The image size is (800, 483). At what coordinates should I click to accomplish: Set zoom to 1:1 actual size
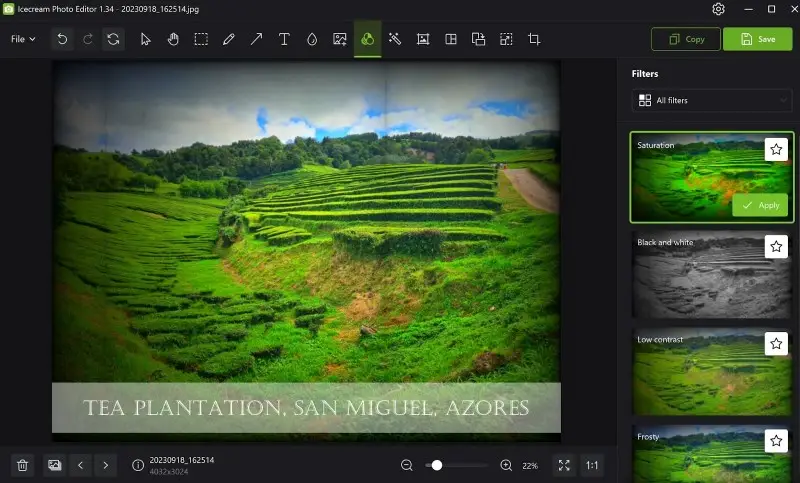click(592, 465)
